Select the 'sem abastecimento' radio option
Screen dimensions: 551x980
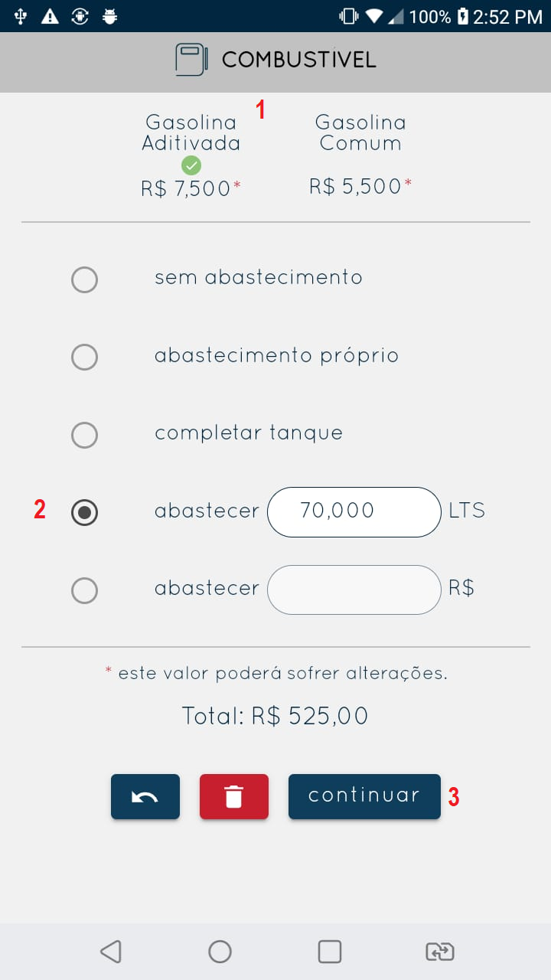(x=84, y=279)
